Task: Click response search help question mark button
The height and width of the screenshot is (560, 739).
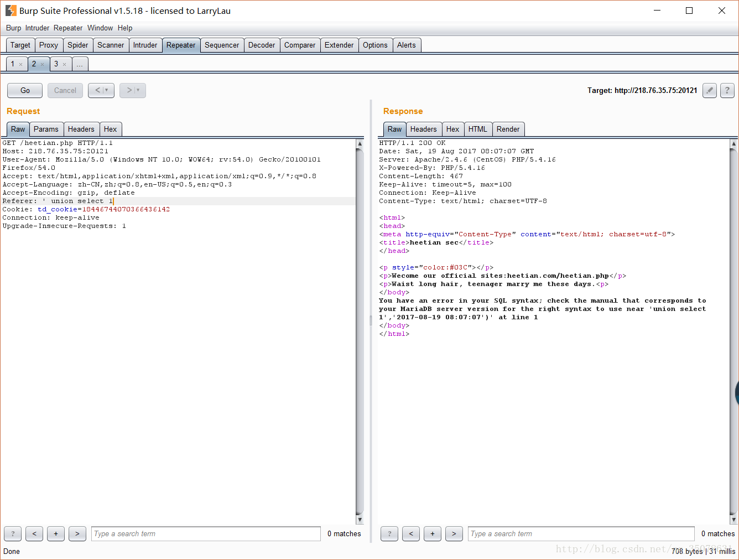Action: coord(389,533)
